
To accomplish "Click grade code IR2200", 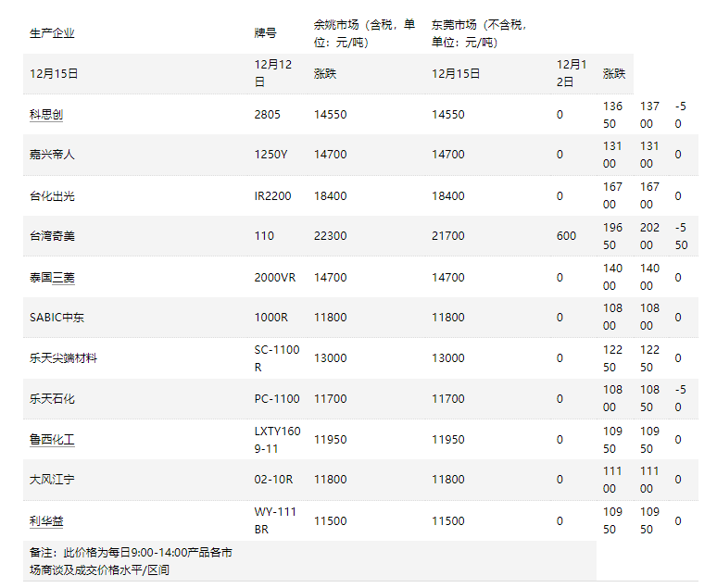I will pyautogui.click(x=272, y=195).
